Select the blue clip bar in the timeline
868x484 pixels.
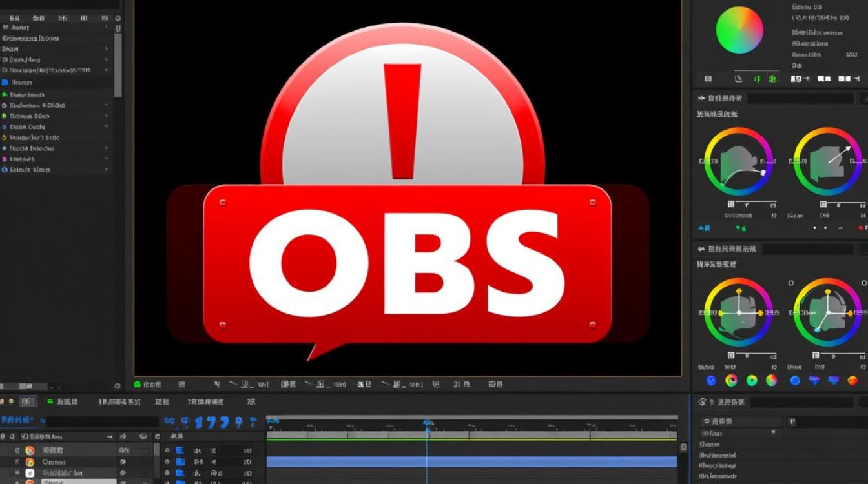pyautogui.click(x=471, y=461)
